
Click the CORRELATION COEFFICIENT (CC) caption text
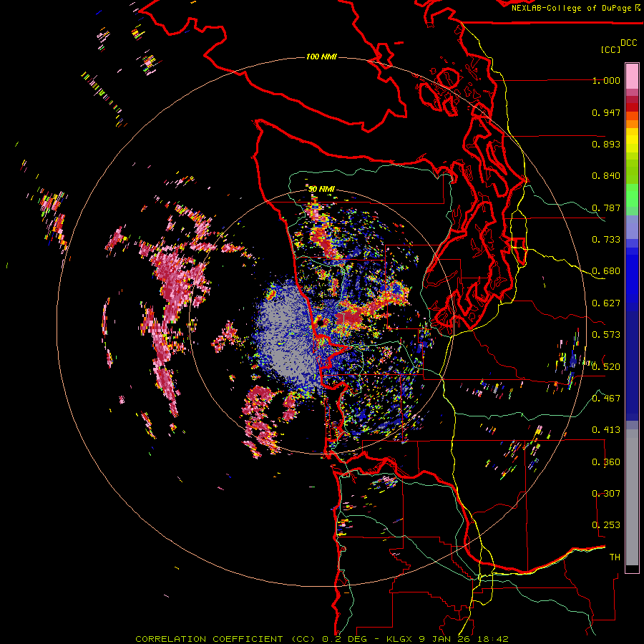click(x=225, y=639)
